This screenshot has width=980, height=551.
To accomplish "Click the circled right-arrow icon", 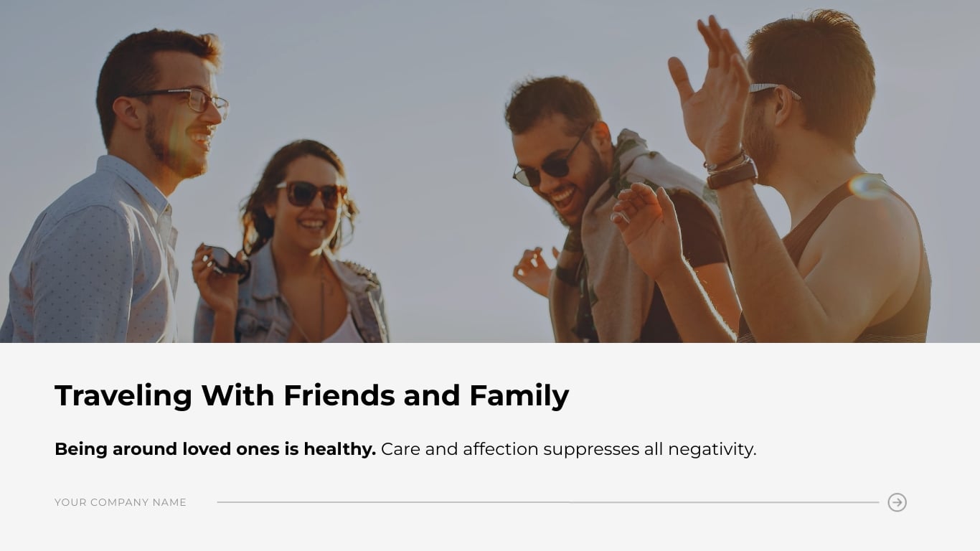I will [x=897, y=502].
